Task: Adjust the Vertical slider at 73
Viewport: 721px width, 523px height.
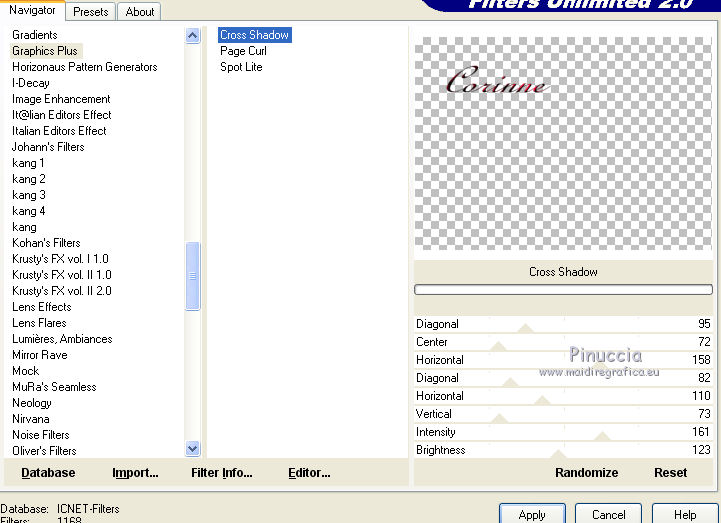Action: point(563,414)
